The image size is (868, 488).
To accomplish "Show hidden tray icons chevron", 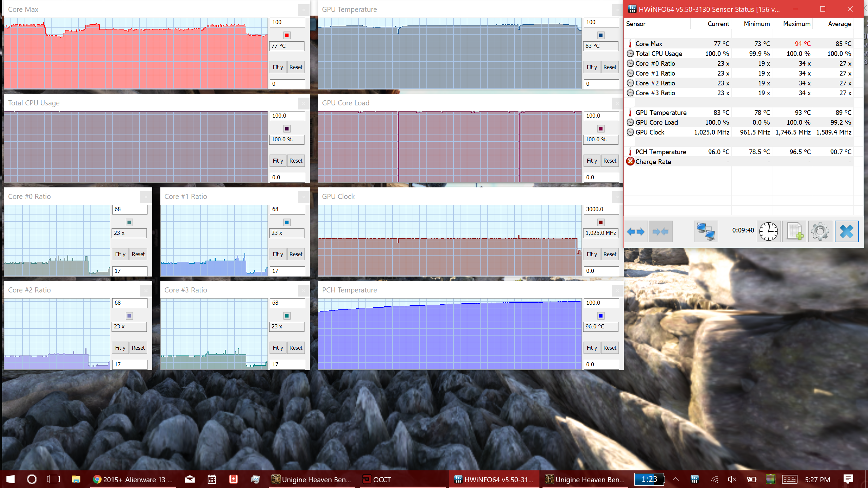I will (676, 479).
